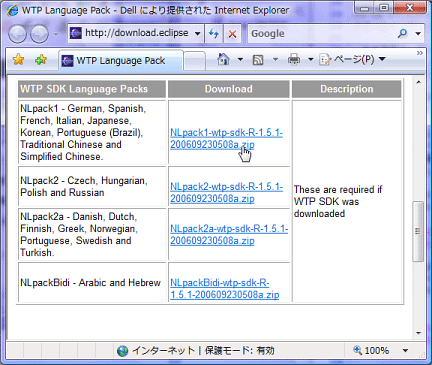Open search provider options dropdown
This screenshot has height=365, width=432.
point(418,33)
